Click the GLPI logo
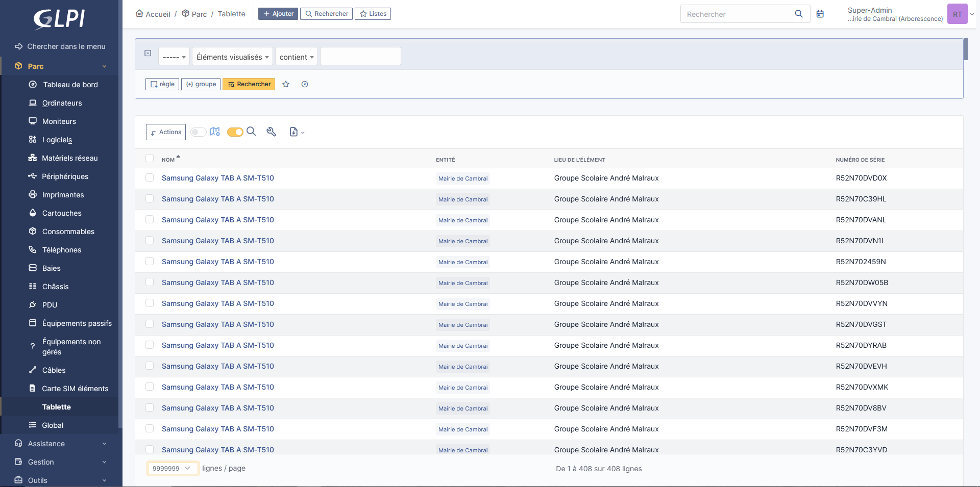 pos(59,19)
